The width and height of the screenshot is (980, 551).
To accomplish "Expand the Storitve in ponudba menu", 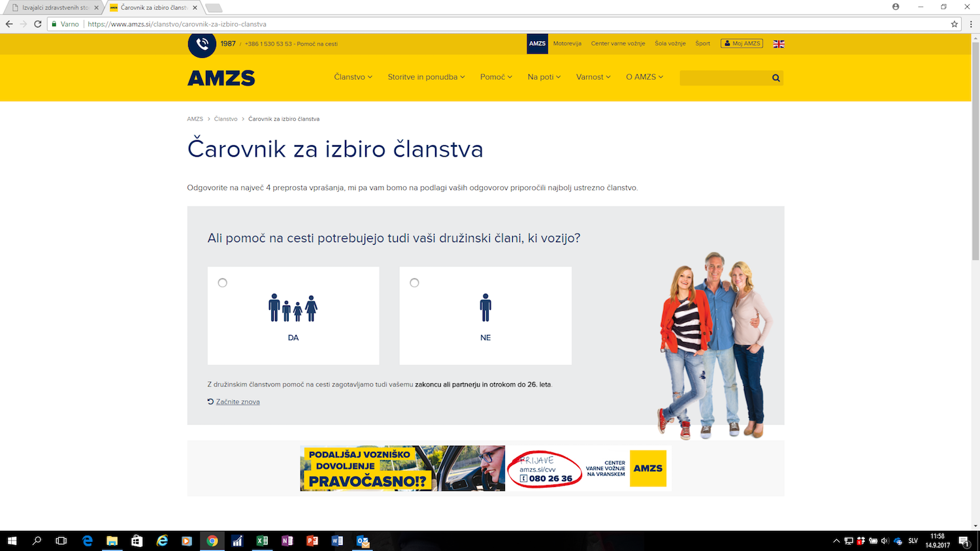I will 426,77.
